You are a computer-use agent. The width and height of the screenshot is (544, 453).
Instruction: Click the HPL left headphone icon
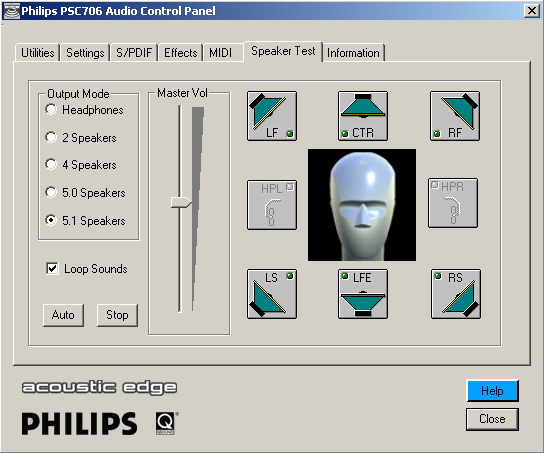click(x=272, y=205)
